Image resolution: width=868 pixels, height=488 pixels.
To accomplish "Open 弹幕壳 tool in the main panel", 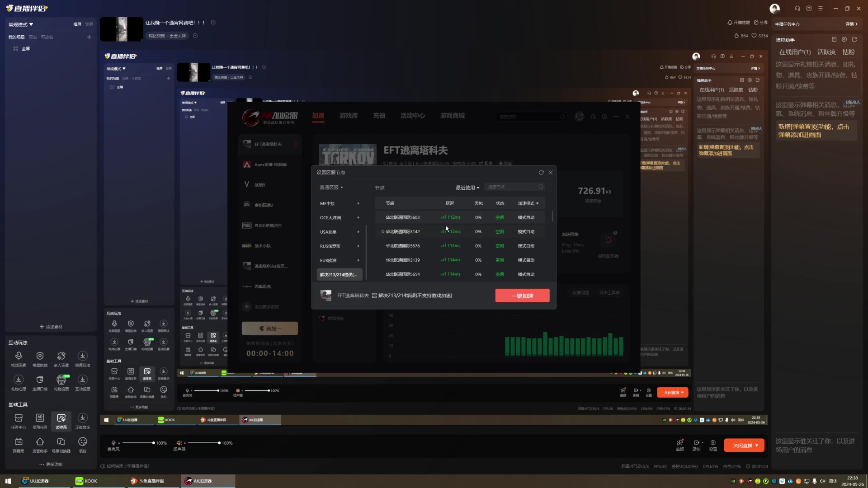I will tap(19, 445).
